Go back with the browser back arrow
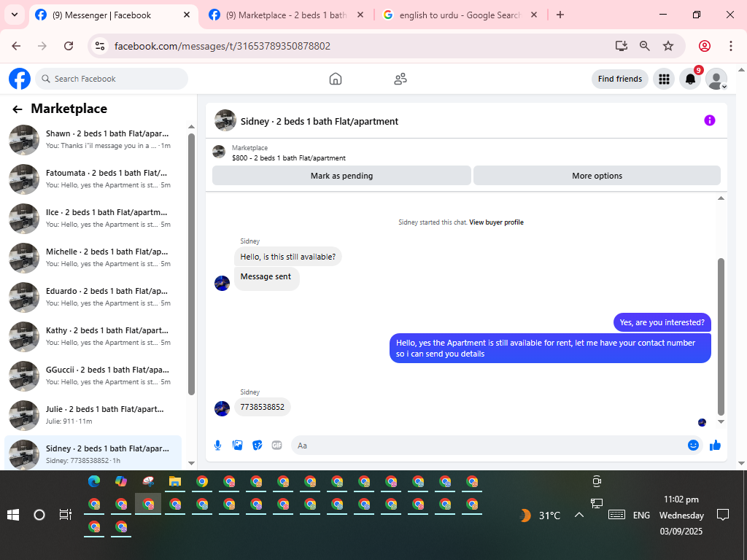Viewport: 747px width, 560px height. (16, 46)
